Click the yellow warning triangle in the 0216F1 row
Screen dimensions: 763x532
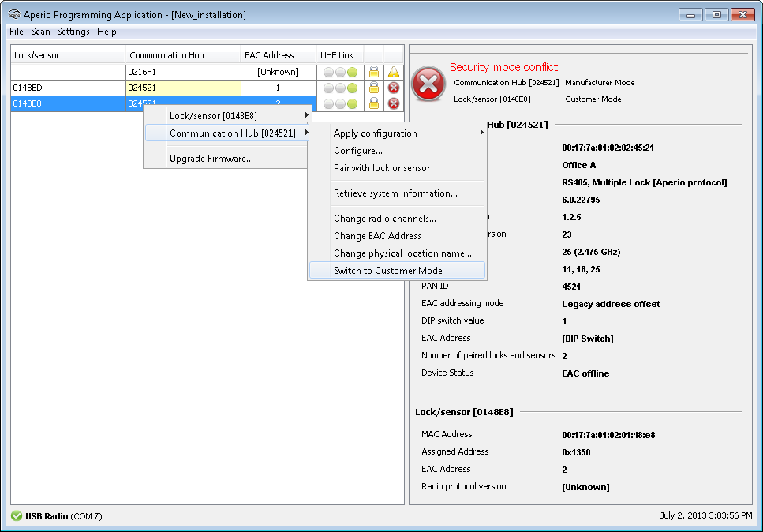[x=394, y=72]
